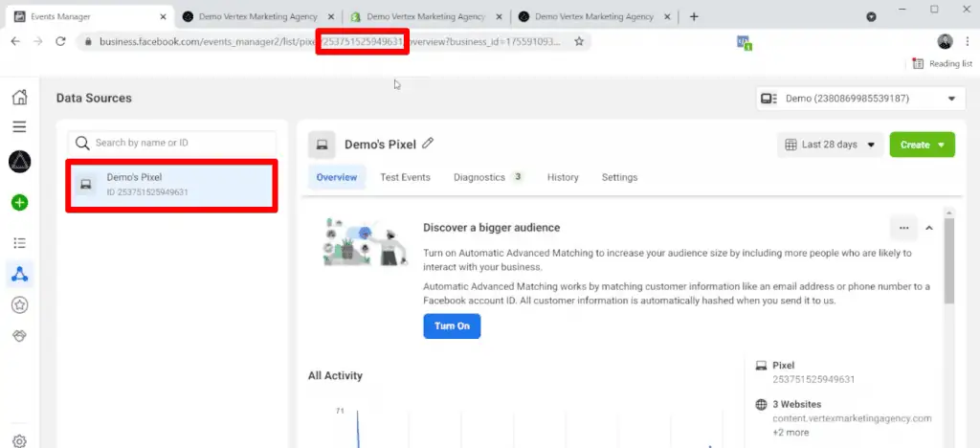This screenshot has width=980, height=448.
Task: Reload the page with refresh icon
Action: point(60,41)
